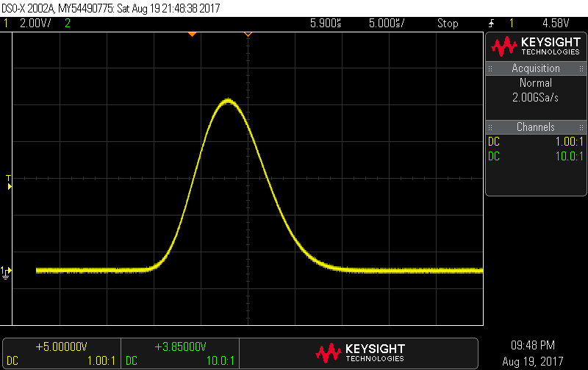
Task: Click the rising edge trigger icon
Action: [x=491, y=24]
